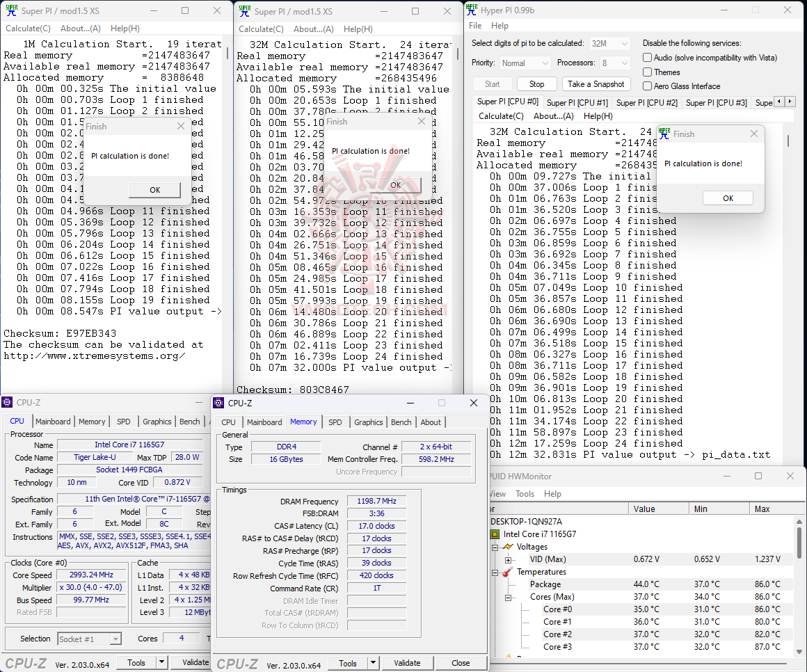
Task: Open the Memory tab in the left CPU-Z window
Action: (92, 422)
